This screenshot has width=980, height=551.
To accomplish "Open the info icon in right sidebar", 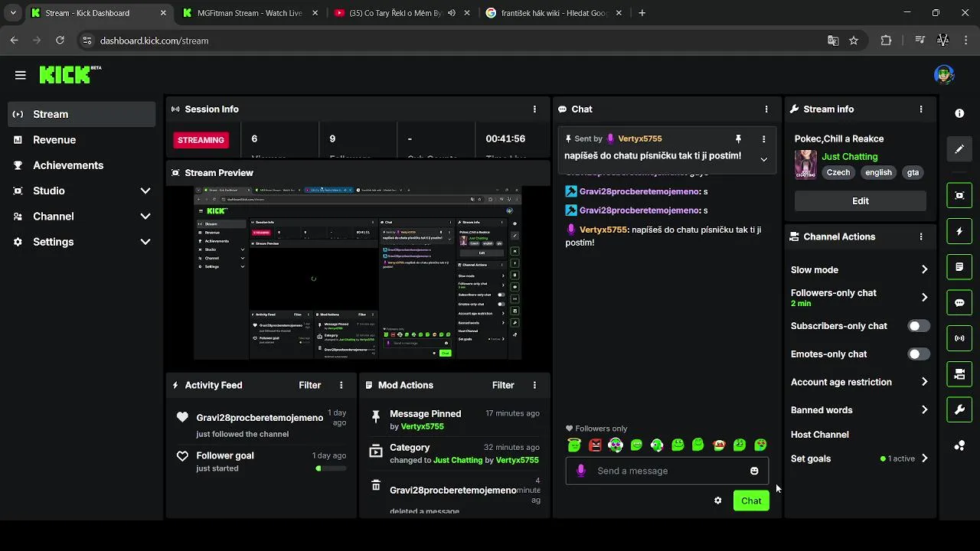I will tap(959, 113).
